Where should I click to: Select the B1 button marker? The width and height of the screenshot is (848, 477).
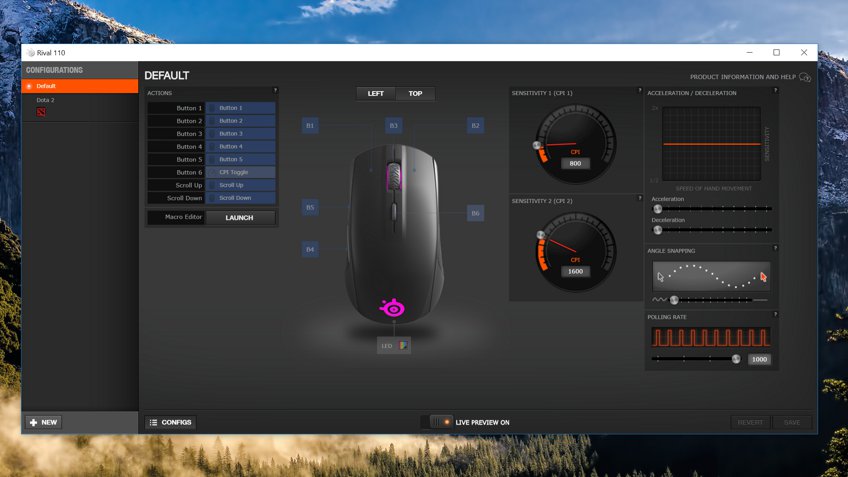tap(310, 125)
